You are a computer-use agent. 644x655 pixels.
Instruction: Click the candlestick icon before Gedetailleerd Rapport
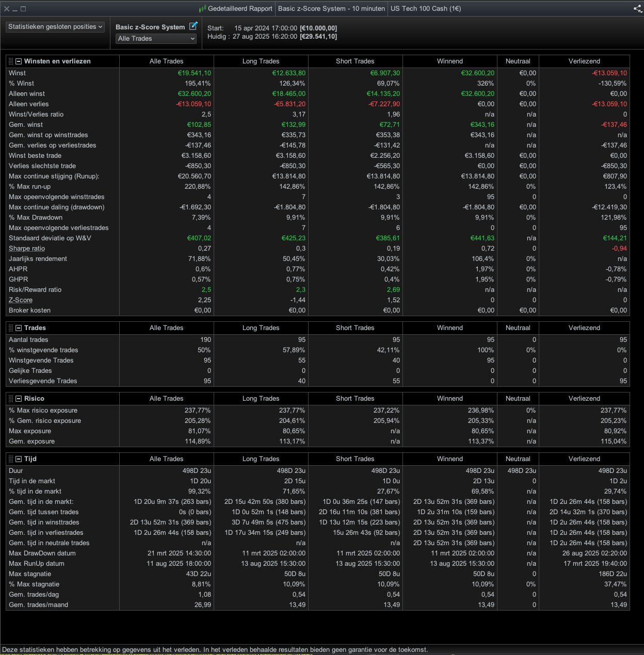coord(202,9)
